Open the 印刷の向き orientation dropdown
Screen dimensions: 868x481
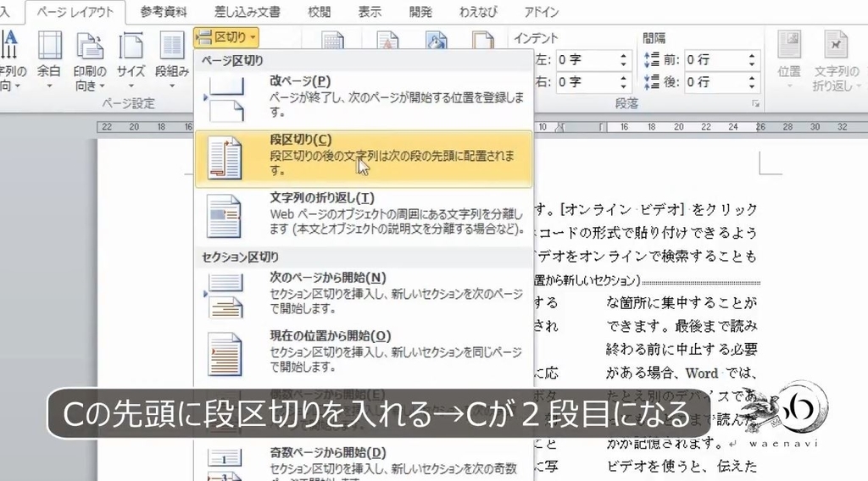pos(90,61)
